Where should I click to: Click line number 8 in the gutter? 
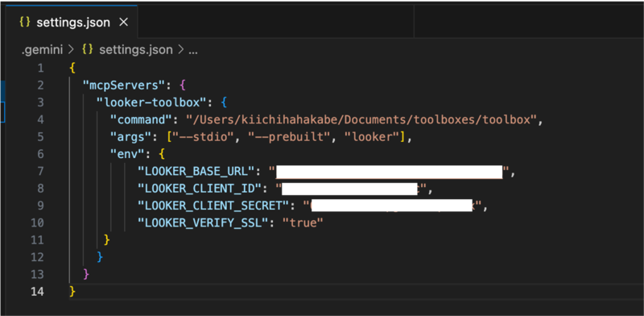pos(40,189)
